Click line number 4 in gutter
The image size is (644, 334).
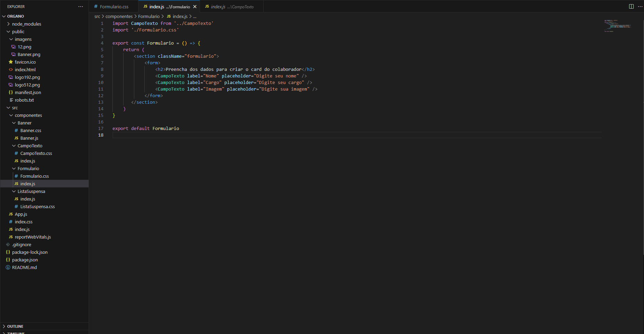pos(102,43)
